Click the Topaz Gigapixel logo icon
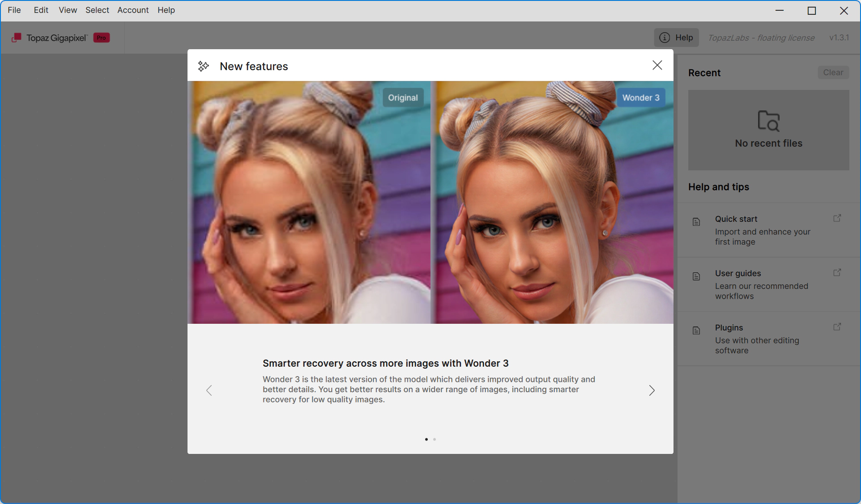This screenshot has width=861, height=504. coord(17,38)
